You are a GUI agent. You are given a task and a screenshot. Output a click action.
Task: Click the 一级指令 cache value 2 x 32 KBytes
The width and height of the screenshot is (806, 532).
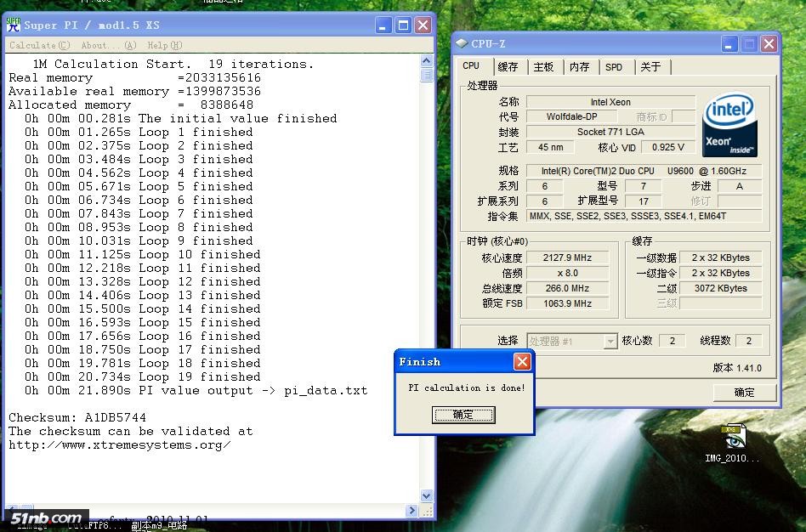721,273
